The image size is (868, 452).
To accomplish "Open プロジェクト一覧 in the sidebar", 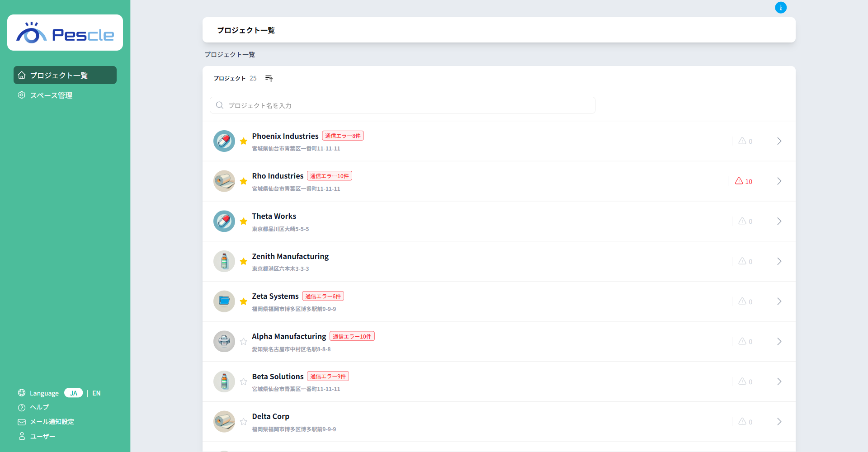I will pos(65,75).
